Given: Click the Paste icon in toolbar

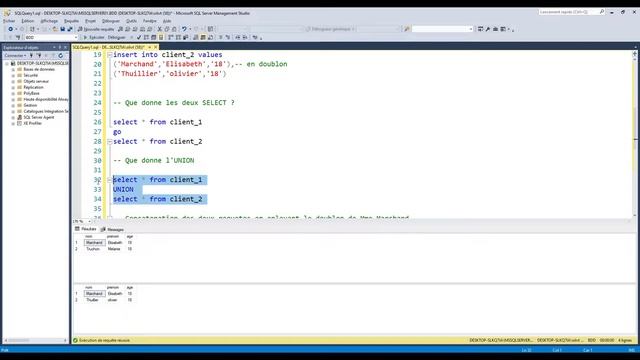Looking at the screenshot, I should pos(174,29).
